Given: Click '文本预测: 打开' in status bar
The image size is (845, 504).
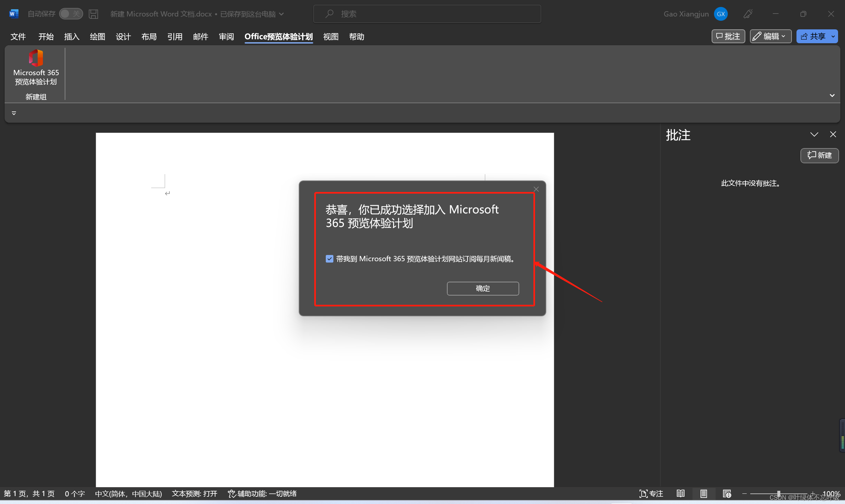Looking at the screenshot, I should pyautogui.click(x=194, y=493).
